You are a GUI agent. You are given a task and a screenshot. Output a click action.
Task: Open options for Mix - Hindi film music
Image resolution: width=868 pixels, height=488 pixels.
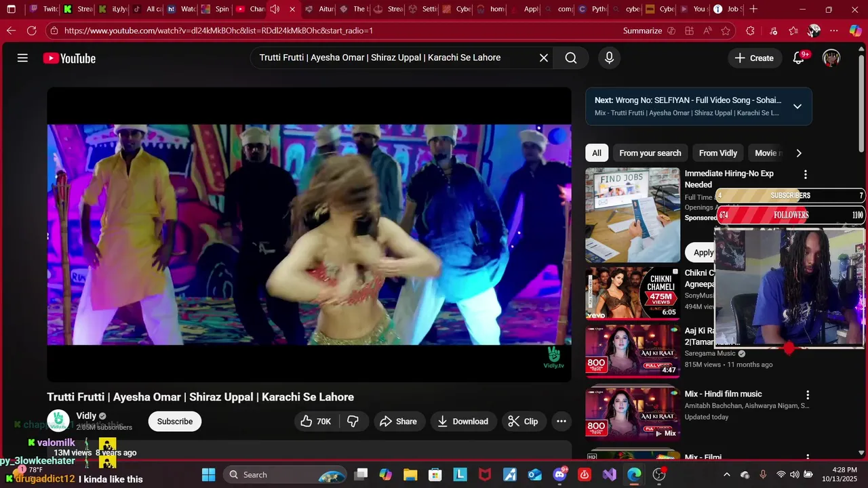click(x=808, y=394)
